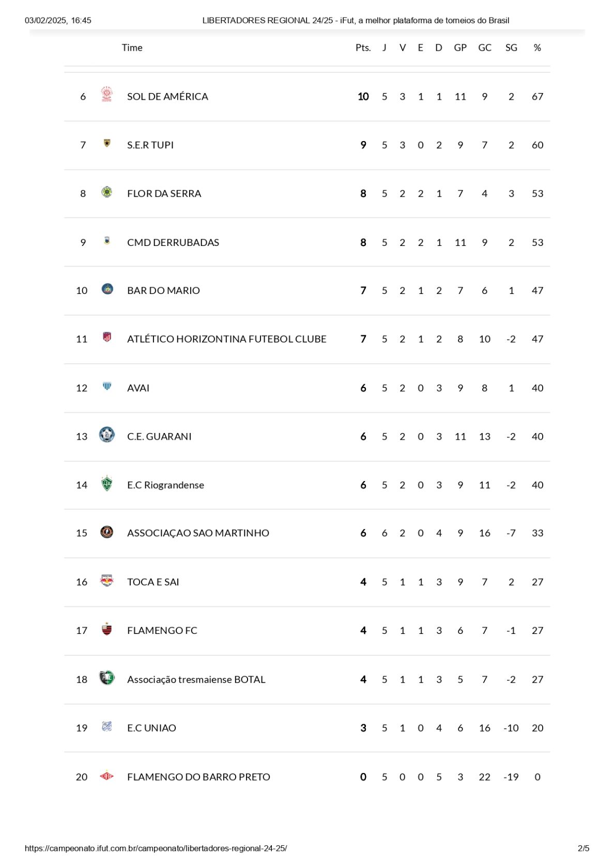Screen dimensions: 614x868
Task: Select the SG column header
Action: (x=511, y=48)
